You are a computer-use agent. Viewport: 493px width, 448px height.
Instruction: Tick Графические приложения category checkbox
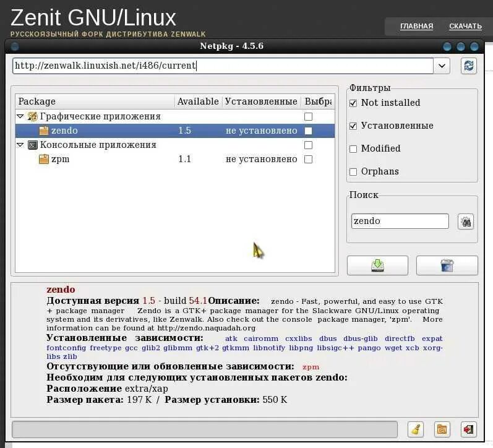[x=309, y=116]
